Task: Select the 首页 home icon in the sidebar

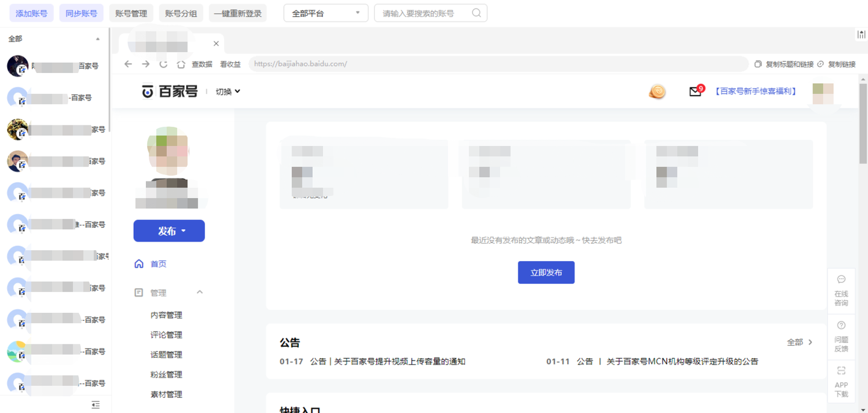Action: pyautogui.click(x=139, y=263)
